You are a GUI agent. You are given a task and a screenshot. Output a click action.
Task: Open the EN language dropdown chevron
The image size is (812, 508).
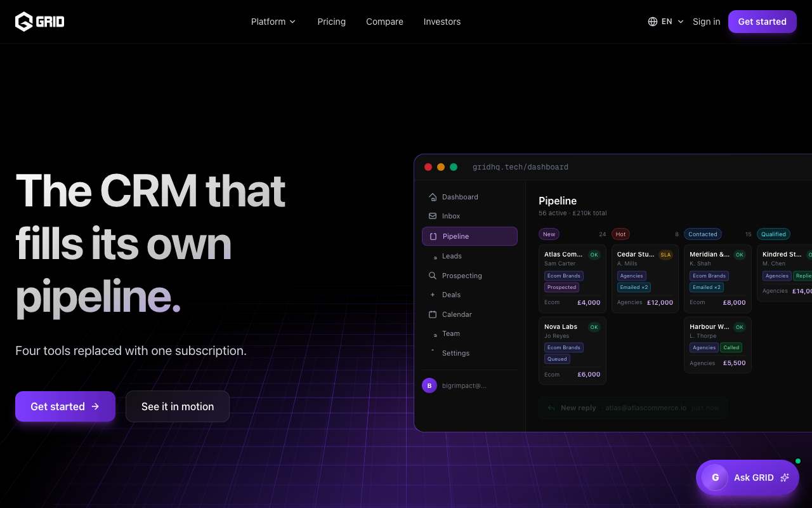(681, 22)
